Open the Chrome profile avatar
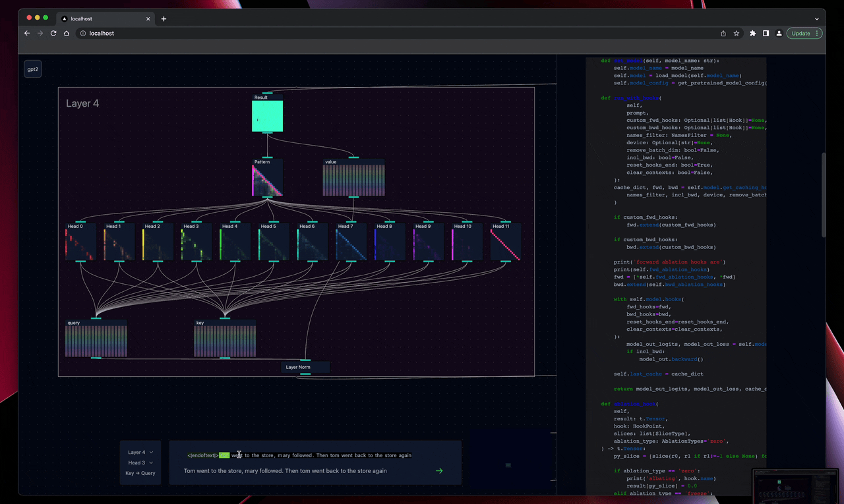The width and height of the screenshot is (844, 504). coord(779,34)
